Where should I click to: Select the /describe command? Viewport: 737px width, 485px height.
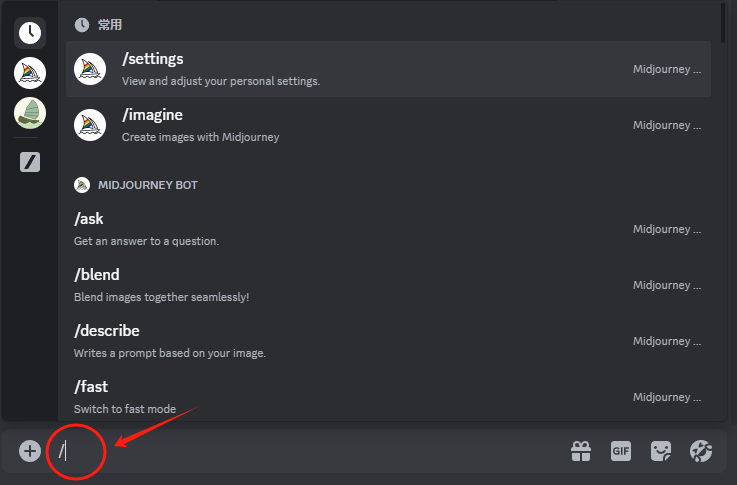click(388, 341)
